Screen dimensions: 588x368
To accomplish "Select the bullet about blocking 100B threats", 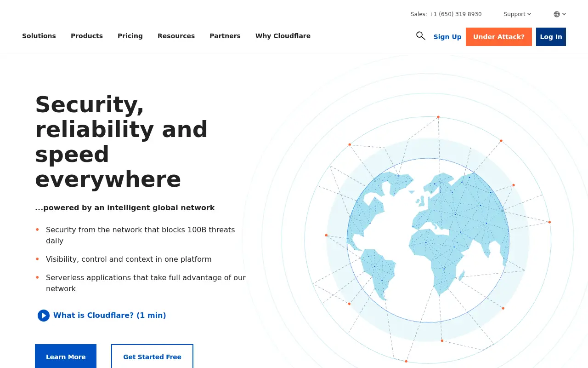I will pyautogui.click(x=141, y=235).
